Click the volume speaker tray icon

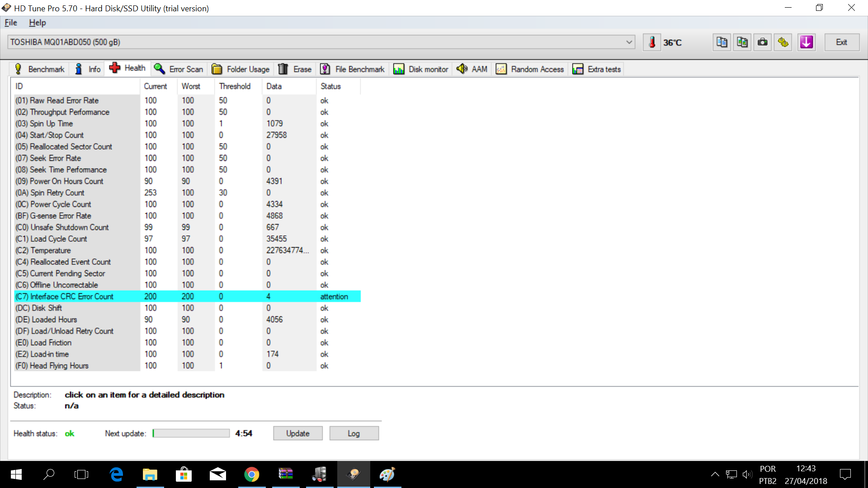(x=747, y=474)
